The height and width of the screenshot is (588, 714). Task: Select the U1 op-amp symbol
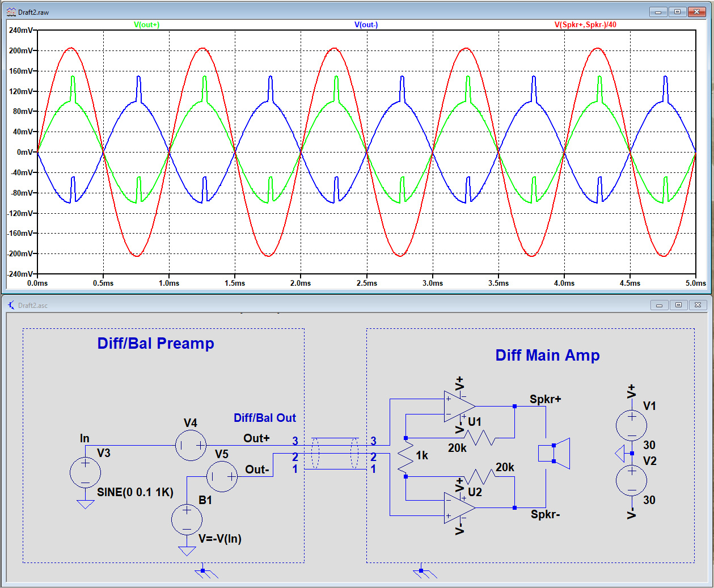pyautogui.click(x=459, y=407)
